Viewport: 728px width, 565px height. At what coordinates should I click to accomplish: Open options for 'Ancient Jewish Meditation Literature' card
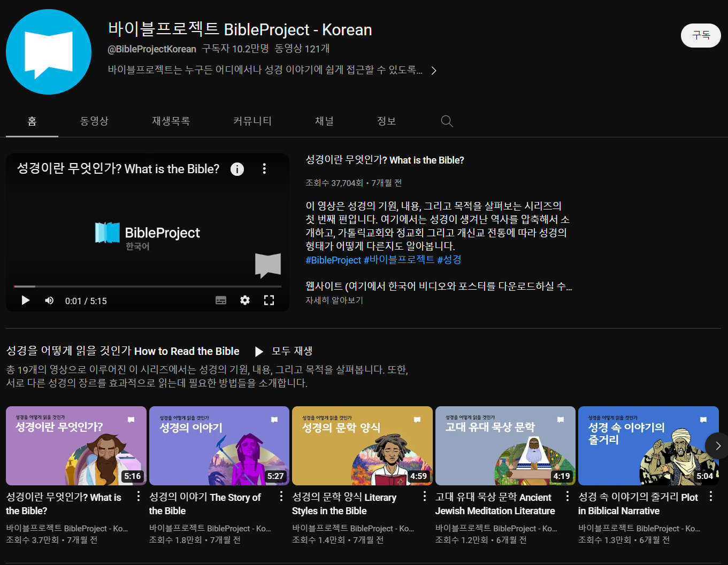[568, 497]
